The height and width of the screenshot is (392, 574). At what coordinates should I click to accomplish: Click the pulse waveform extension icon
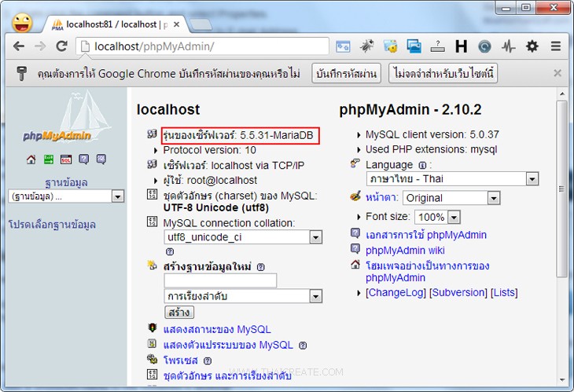pos(509,46)
